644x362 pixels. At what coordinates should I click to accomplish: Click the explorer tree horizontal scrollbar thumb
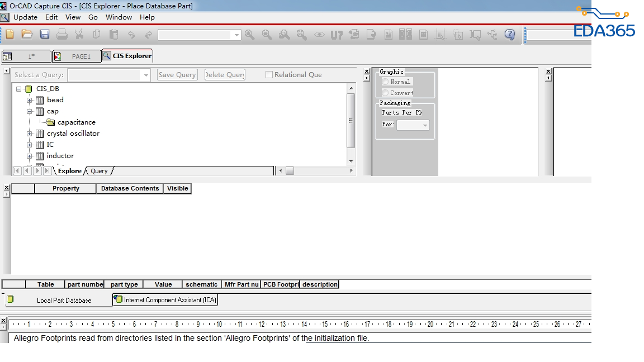(290, 171)
